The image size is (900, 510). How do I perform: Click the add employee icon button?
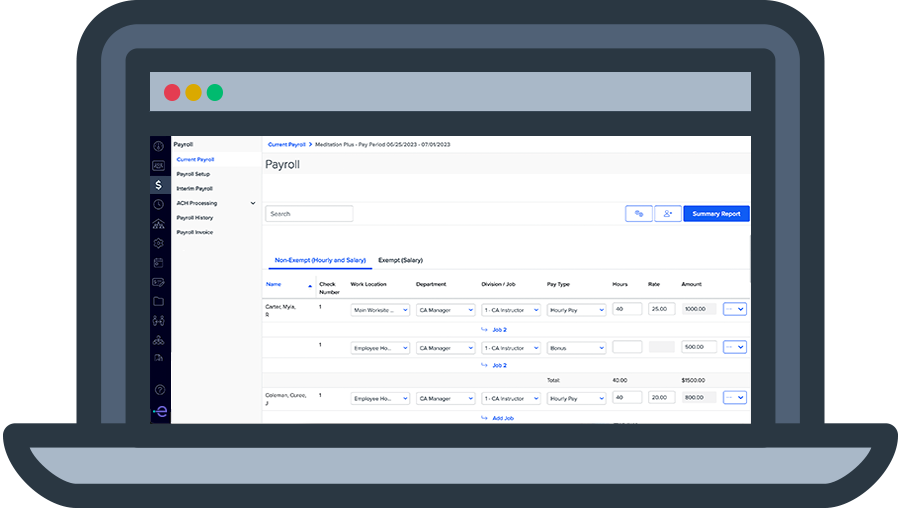[x=667, y=213]
